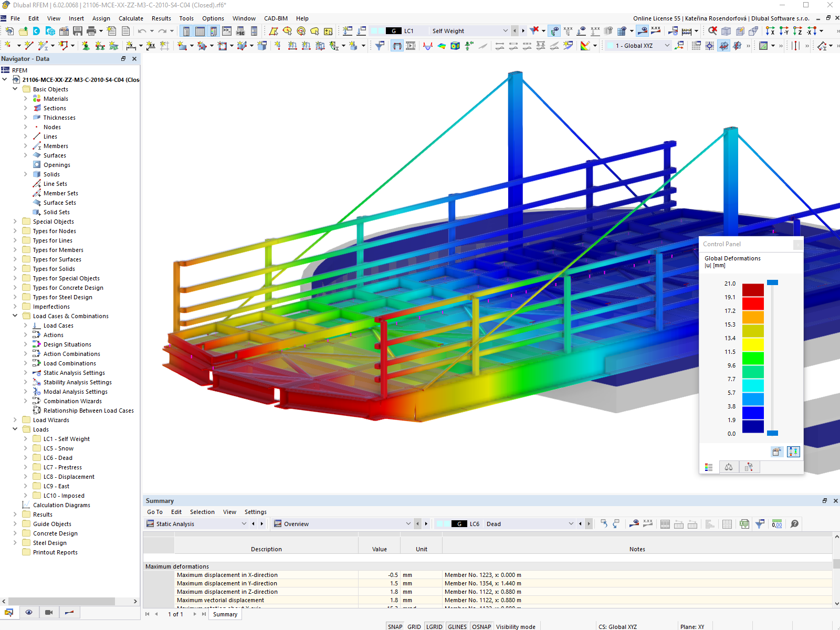
Task: Toggle the result values x.xx display button
Action: click(656, 31)
